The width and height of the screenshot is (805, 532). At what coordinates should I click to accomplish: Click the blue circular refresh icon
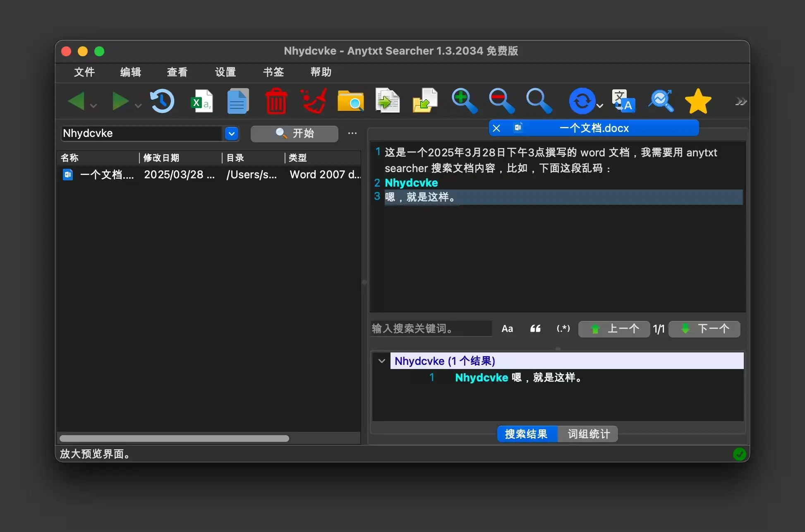(582, 101)
